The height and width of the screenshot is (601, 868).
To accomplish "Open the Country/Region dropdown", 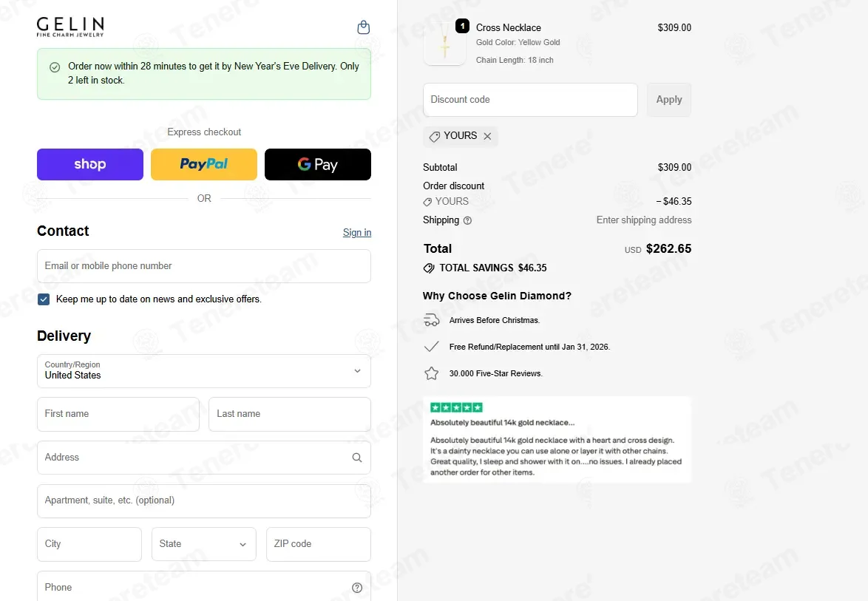I will click(x=204, y=371).
